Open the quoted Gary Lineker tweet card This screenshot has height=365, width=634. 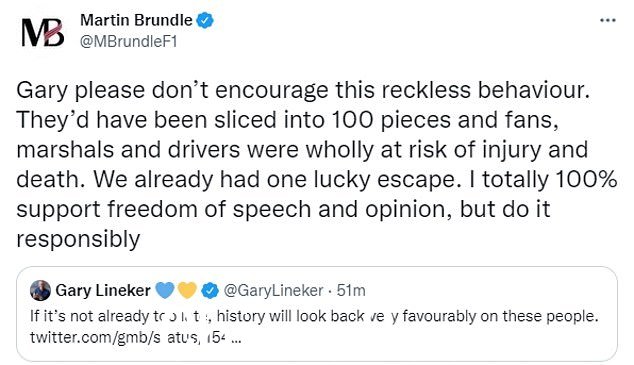click(x=317, y=314)
